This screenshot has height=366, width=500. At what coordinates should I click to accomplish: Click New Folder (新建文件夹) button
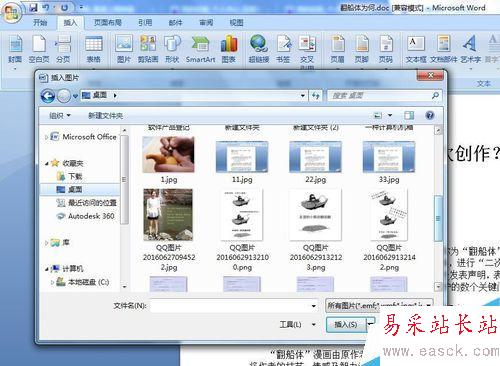pos(105,116)
